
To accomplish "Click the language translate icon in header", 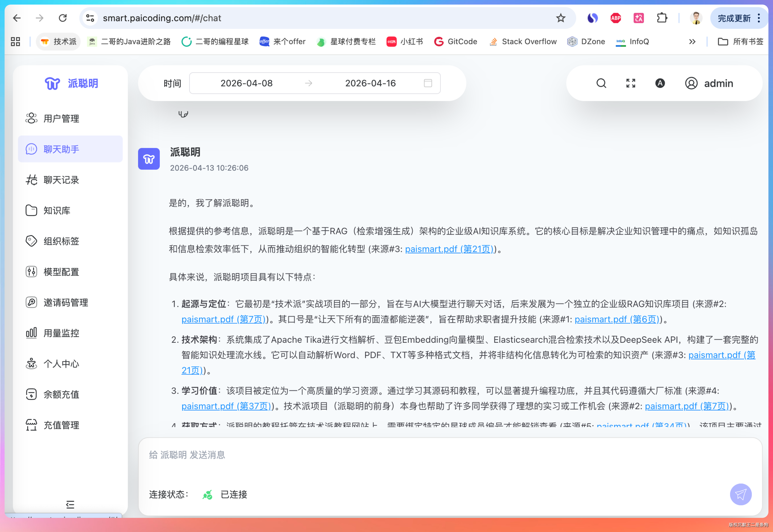I will point(660,83).
